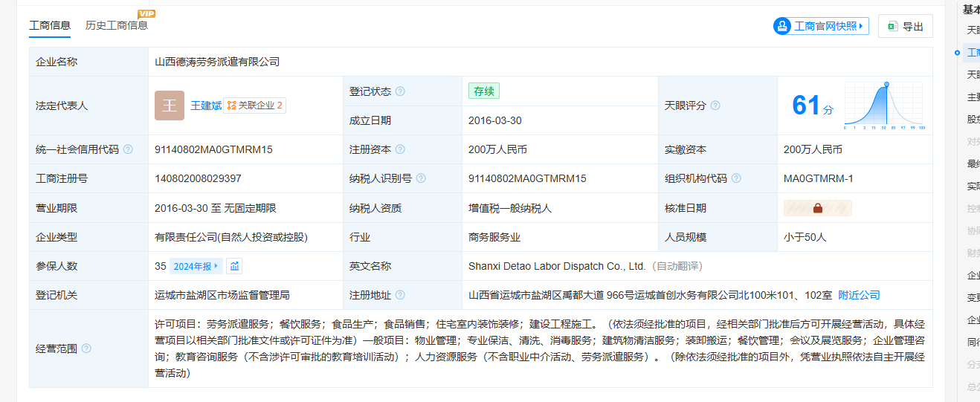Select 成立日期 value 2016-03-30

coord(495,120)
